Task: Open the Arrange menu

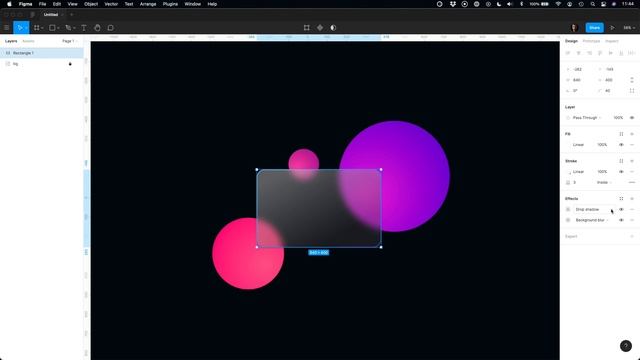Action: coord(148,4)
